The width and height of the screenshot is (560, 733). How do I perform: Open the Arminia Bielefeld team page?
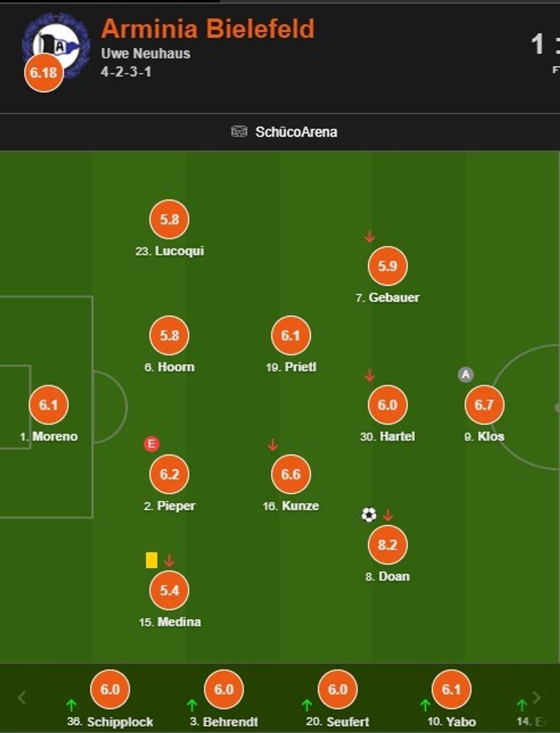tap(207, 29)
